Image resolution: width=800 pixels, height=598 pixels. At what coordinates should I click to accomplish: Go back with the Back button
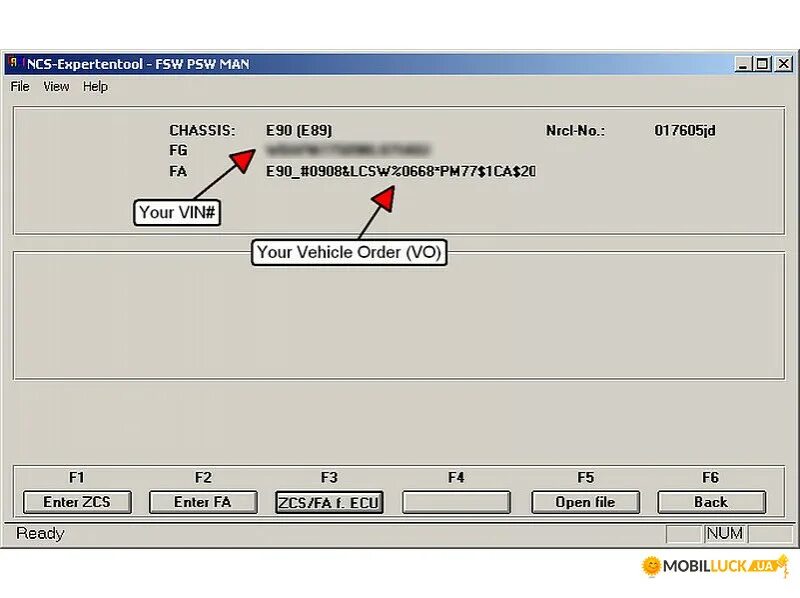coord(711,502)
